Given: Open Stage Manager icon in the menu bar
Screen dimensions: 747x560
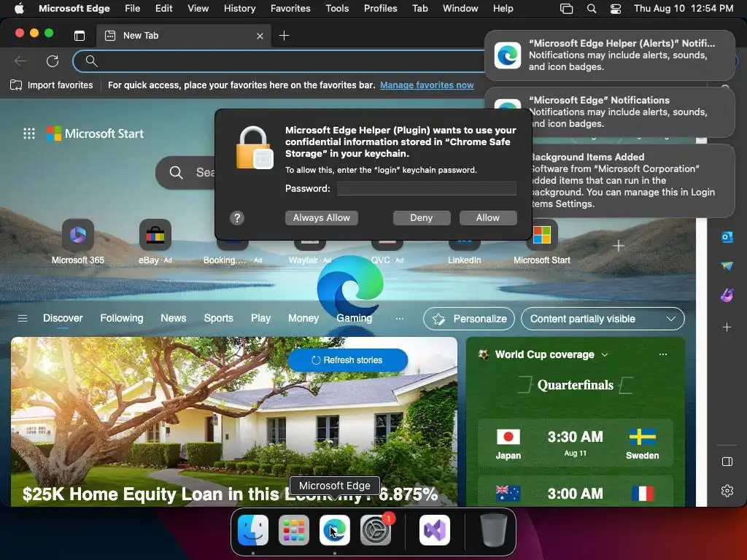Looking at the screenshot, I should coord(566,9).
